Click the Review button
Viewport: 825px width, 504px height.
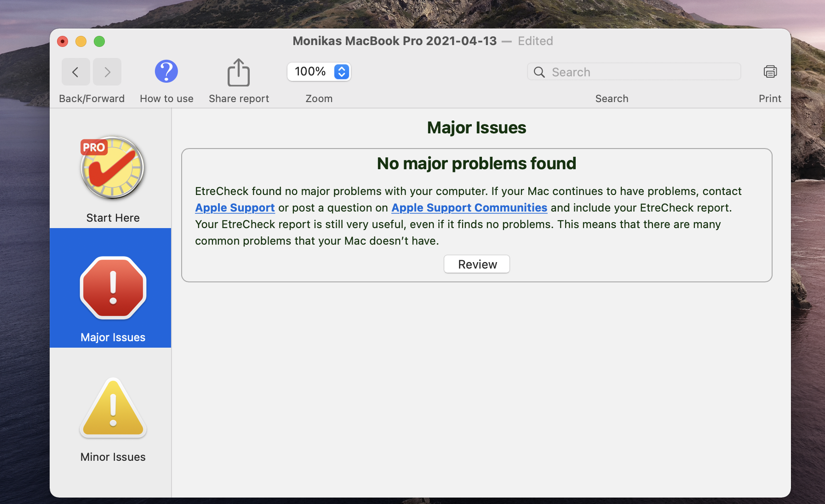click(476, 264)
